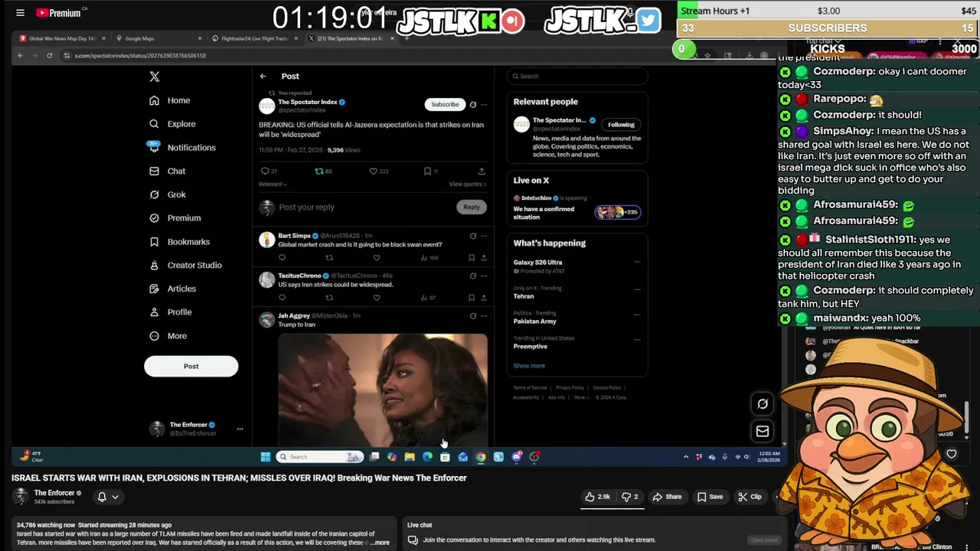Dislike the YouTube video
The height and width of the screenshot is (551, 980).
point(630,497)
